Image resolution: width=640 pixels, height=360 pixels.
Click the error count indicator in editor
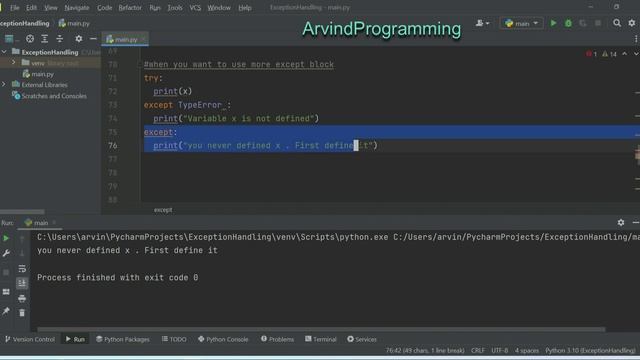591,54
